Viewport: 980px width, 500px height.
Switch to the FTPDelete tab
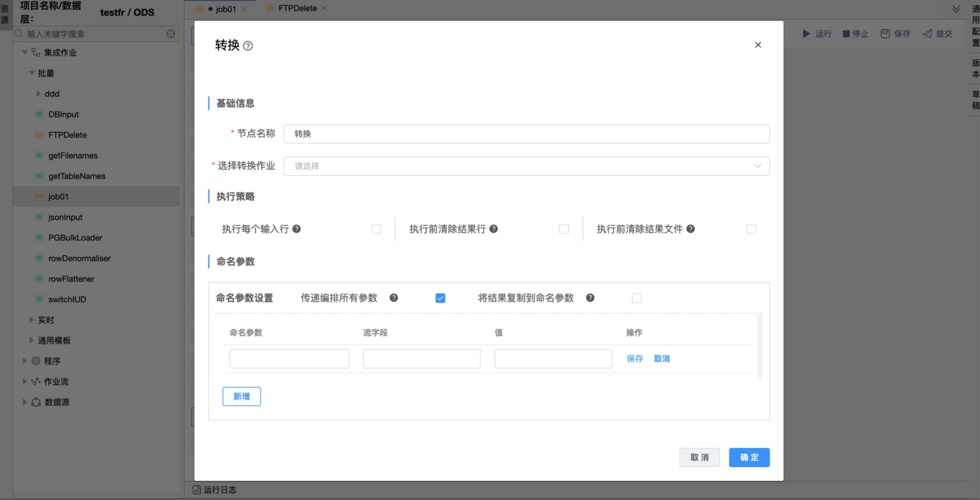click(297, 8)
